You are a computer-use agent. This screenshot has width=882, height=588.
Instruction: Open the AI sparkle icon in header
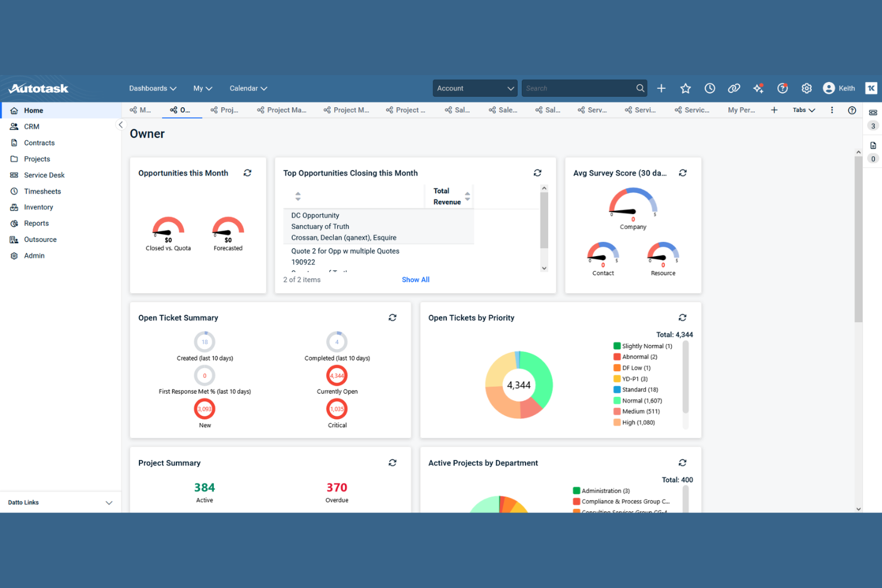(x=759, y=88)
